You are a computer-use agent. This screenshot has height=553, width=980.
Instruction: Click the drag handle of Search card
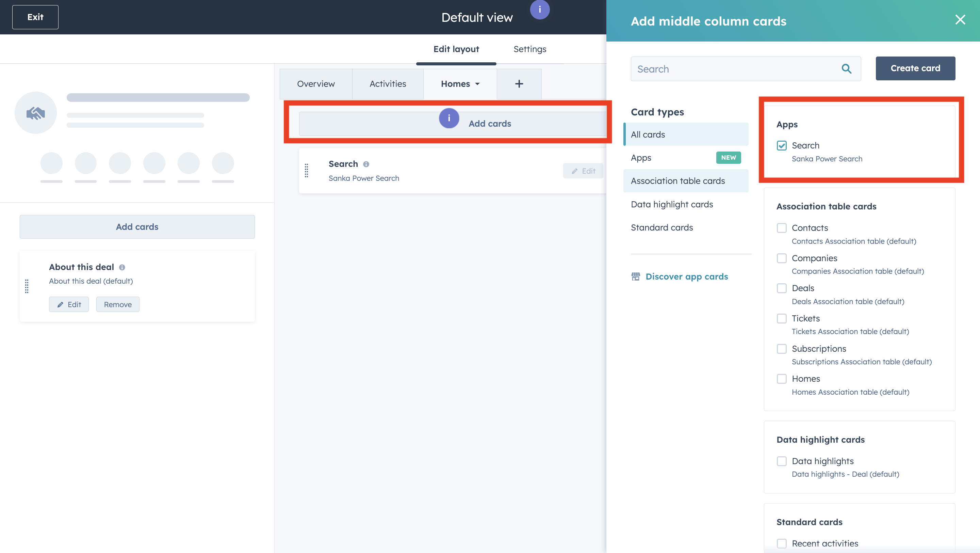[x=307, y=171]
